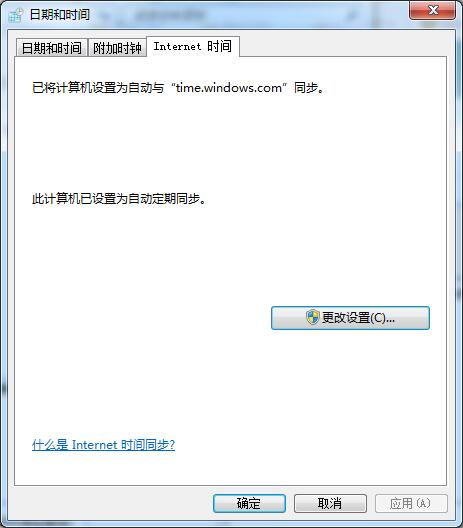The width and height of the screenshot is (463, 528).
Task: Click the 此计算机已设置为自动定期同步 message
Action: [x=119, y=199]
